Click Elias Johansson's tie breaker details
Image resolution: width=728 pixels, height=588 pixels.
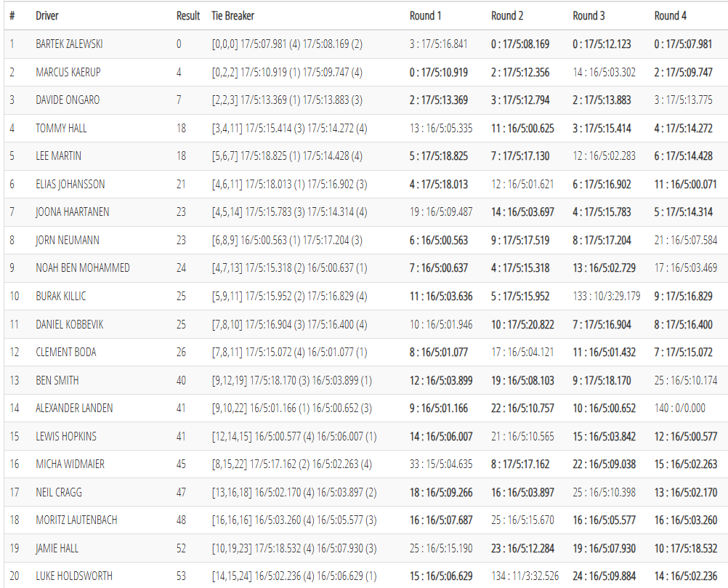click(286, 185)
